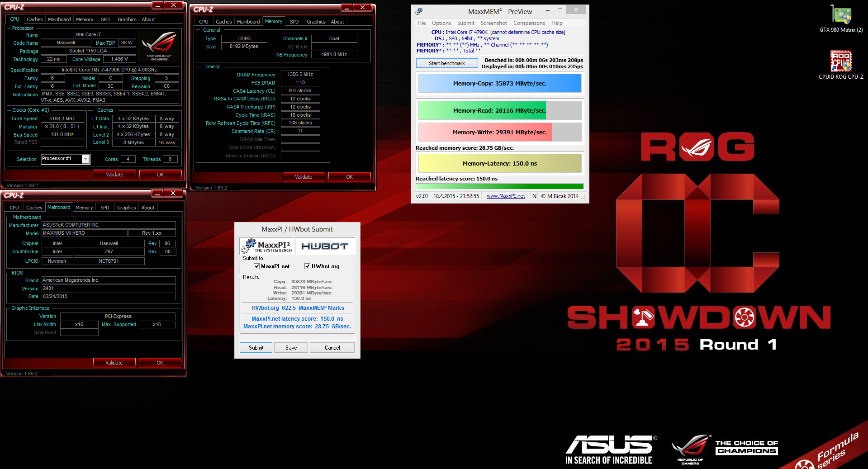Click the HWBOT logo in submit dialog
The image size is (868, 469).
(325, 246)
